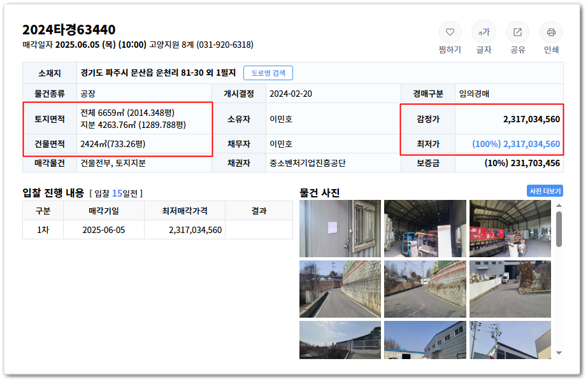Click the 입찰 진행 내용 heading
The height and width of the screenshot is (382, 588).
(54, 193)
